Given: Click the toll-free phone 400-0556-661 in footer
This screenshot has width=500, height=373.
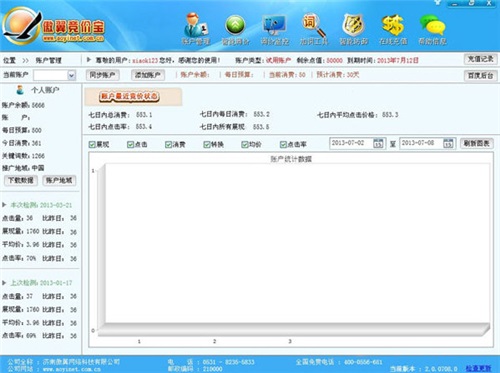Looking at the screenshot, I should [x=363, y=362].
